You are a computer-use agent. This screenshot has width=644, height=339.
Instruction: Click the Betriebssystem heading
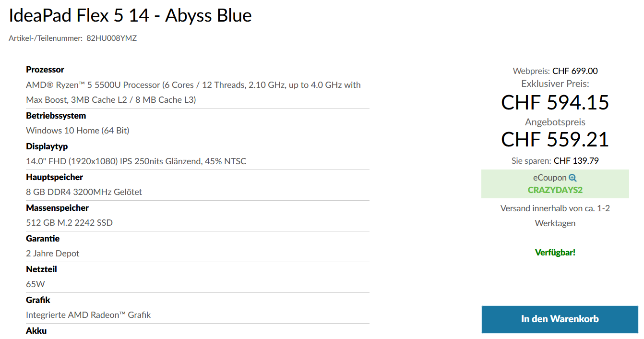coord(56,116)
